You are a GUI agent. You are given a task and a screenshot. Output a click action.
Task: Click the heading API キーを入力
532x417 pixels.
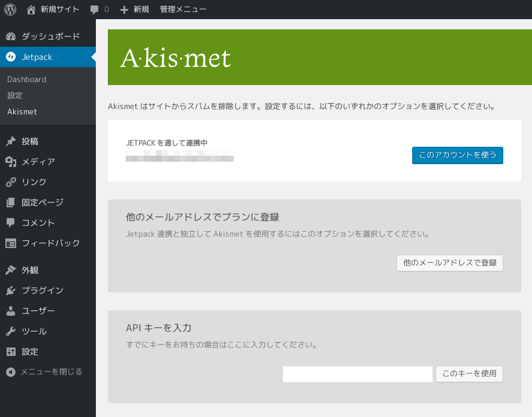click(158, 328)
